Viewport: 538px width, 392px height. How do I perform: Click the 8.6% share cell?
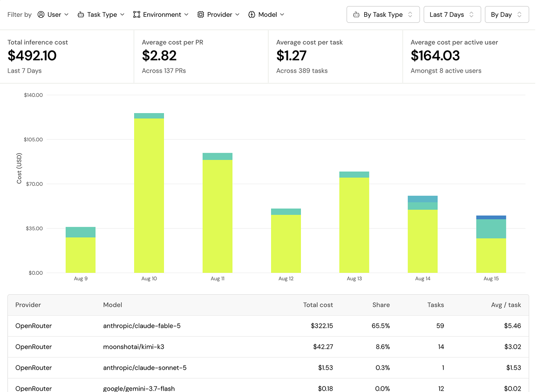click(x=383, y=347)
